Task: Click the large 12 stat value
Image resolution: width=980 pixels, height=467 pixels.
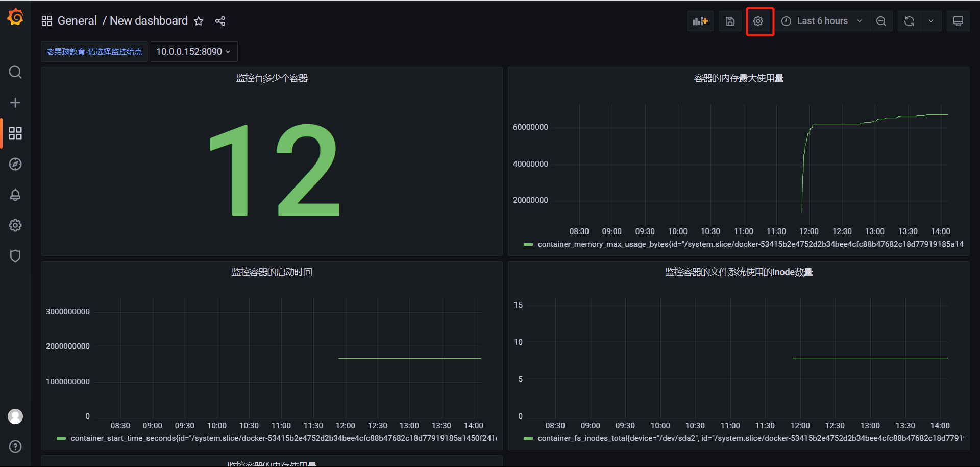Action: (274, 170)
